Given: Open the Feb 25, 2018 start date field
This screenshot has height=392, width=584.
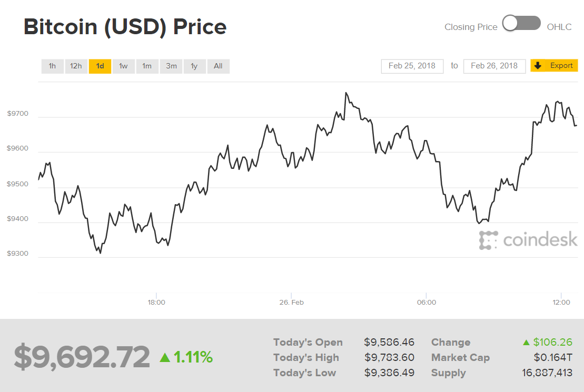Looking at the screenshot, I should pos(412,66).
